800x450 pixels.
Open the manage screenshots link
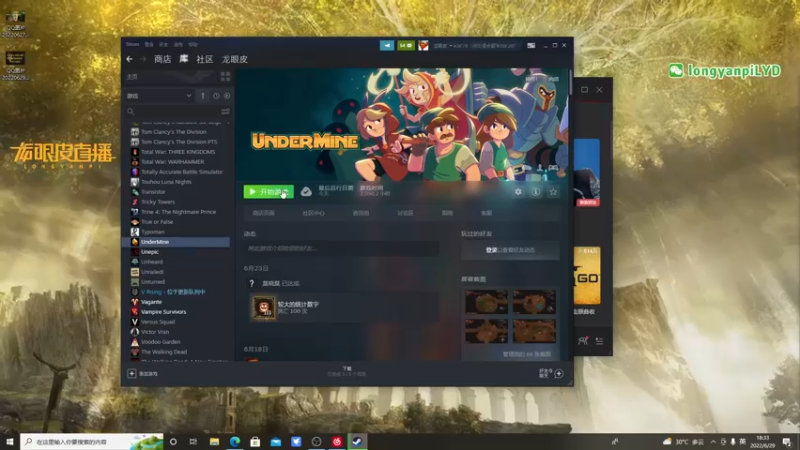pyautogui.click(x=526, y=354)
